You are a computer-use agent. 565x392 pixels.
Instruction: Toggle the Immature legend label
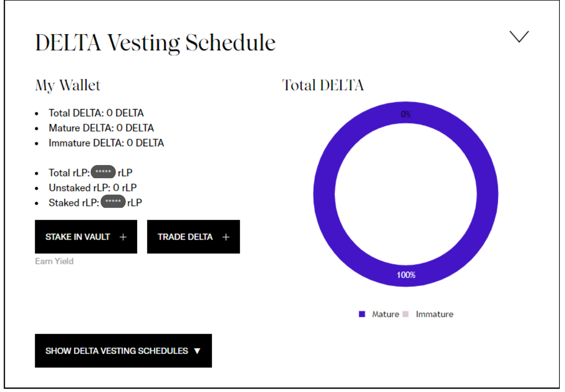point(434,314)
